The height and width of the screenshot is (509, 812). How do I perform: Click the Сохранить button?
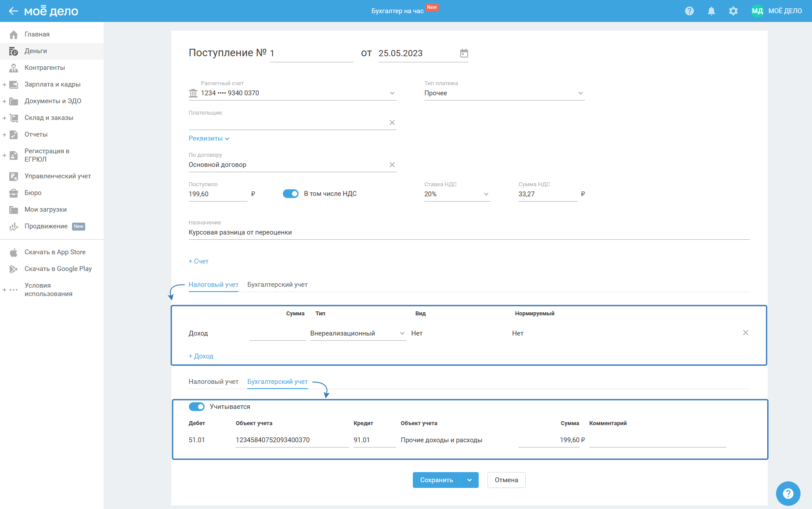(x=436, y=480)
